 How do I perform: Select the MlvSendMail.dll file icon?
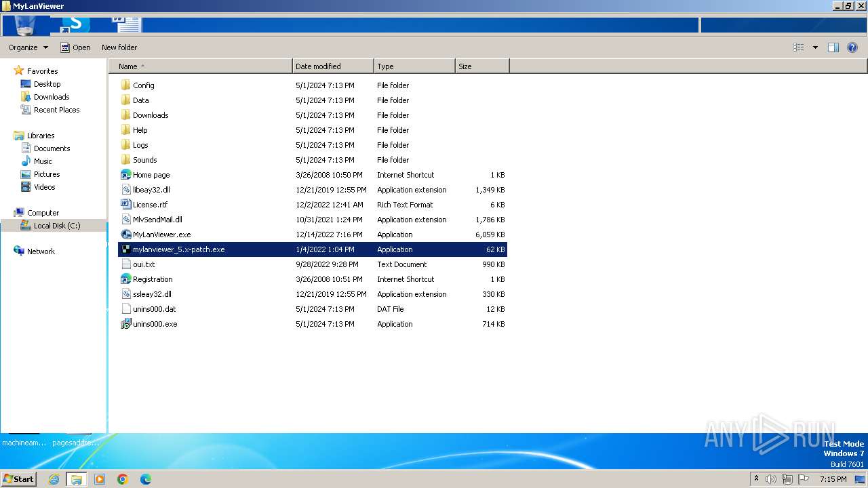tap(125, 220)
